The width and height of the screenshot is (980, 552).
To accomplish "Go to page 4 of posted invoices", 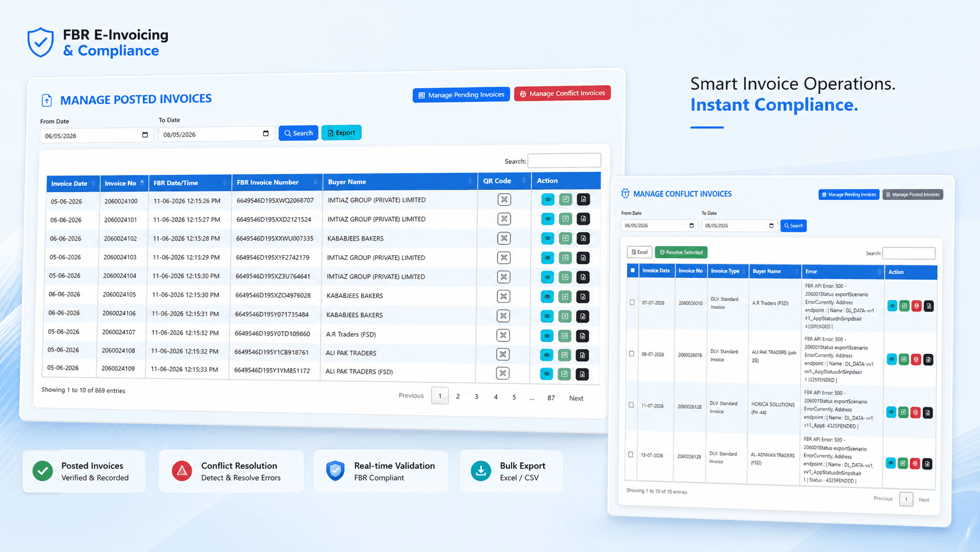I will point(496,397).
